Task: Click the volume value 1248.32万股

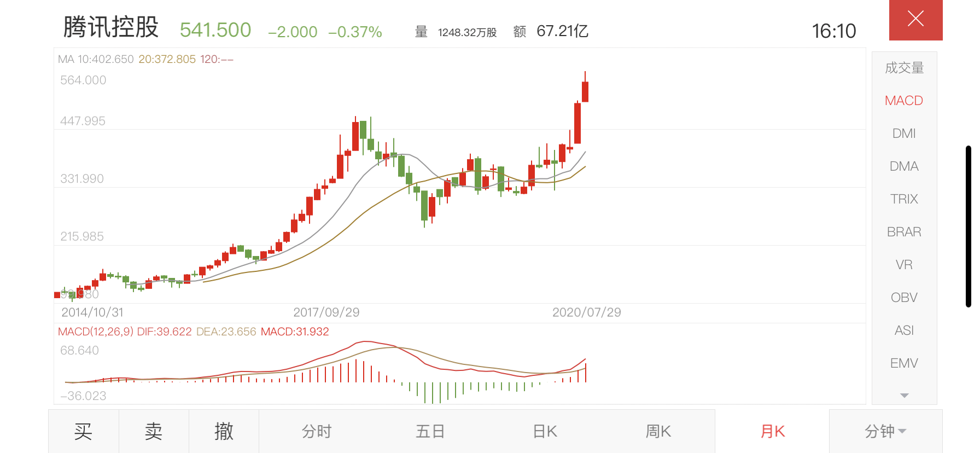Action: pos(467,32)
